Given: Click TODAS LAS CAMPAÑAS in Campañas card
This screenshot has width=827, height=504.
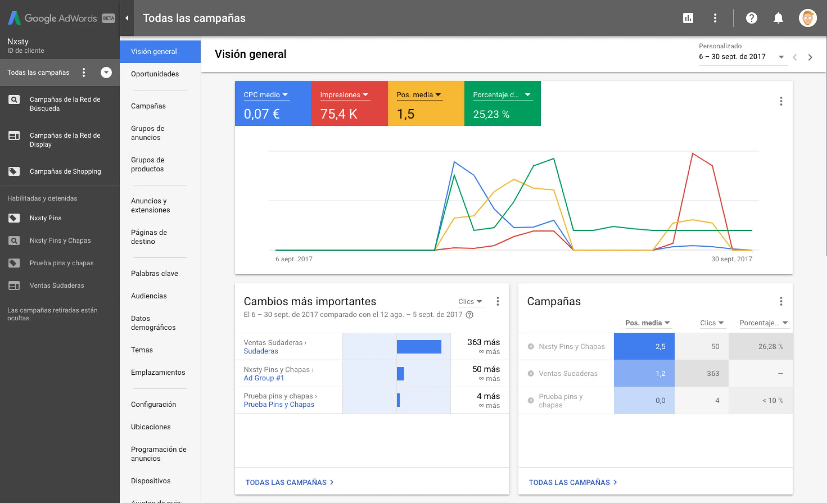Looking at the screenshot, I should coord(573,482).
